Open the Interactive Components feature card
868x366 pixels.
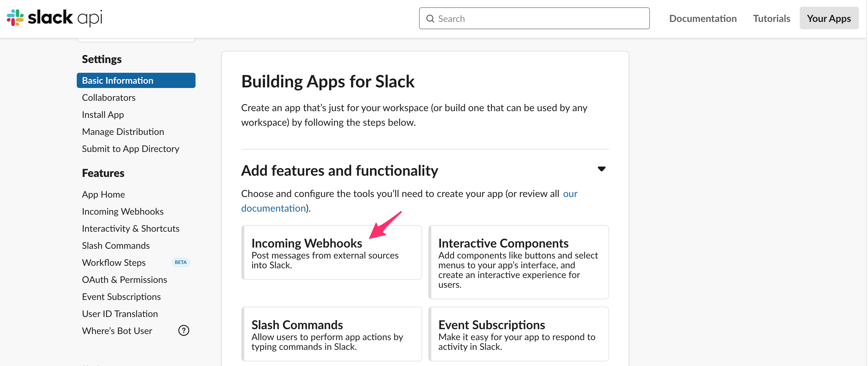(519, 262)
